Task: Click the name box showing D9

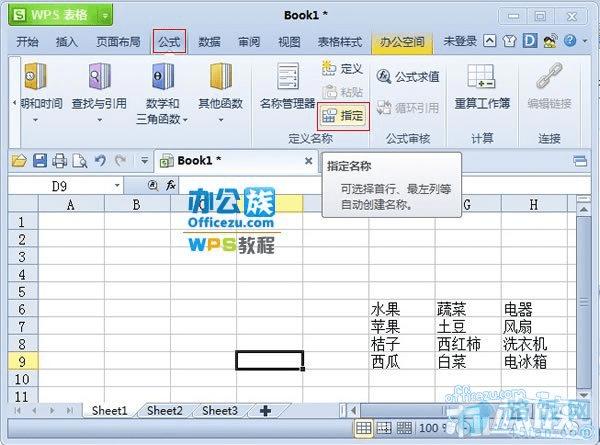Action: coord(60,186)
